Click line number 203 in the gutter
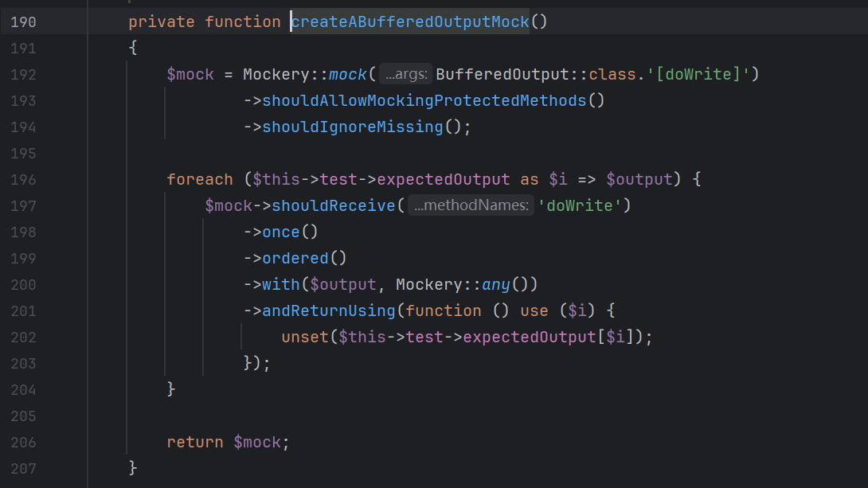This screenshot has height=488, width=868. (23, 363)
